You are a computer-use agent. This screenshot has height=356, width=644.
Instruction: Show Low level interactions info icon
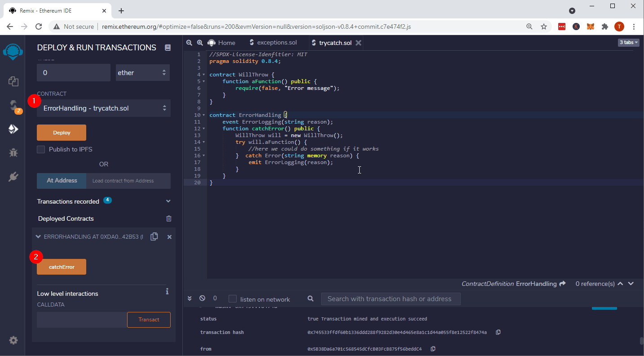click(167, 291)
